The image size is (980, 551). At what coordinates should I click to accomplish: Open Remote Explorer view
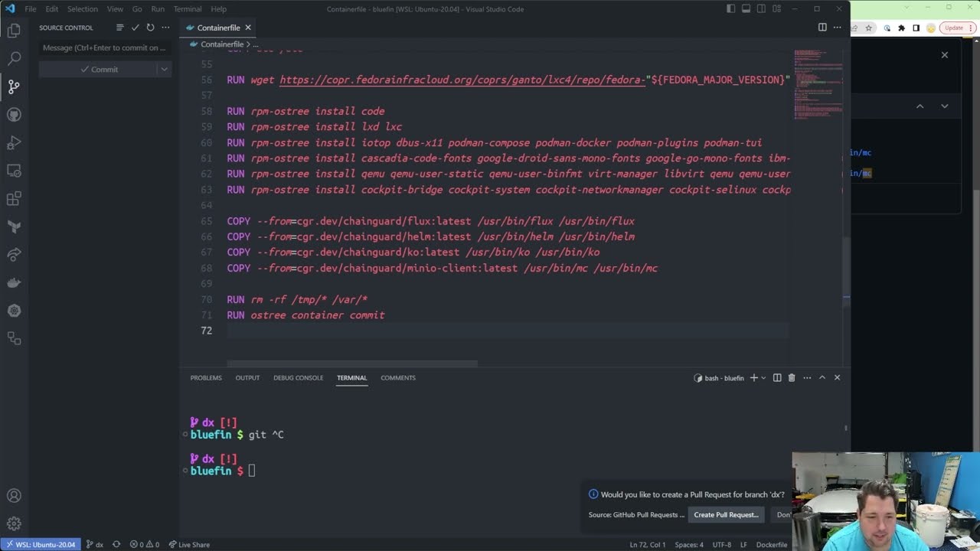pos(14,171)
